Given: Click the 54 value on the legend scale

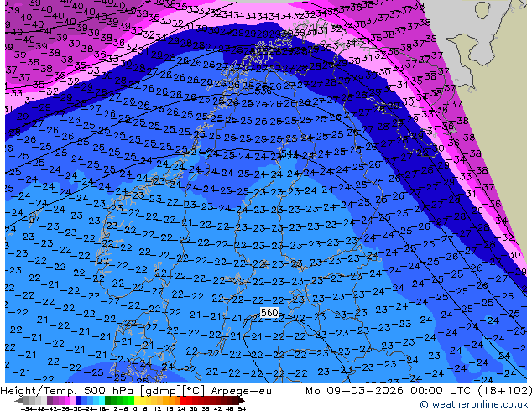Looking at the screenshot, I should (242, 408).
